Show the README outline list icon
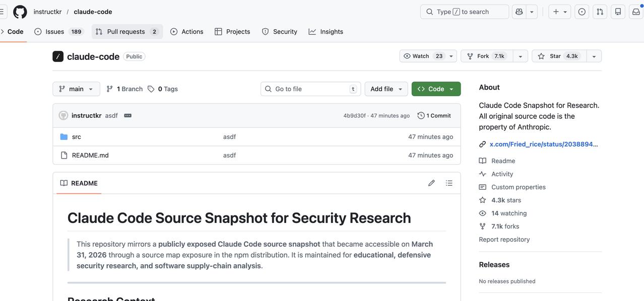 click(449, 183)
